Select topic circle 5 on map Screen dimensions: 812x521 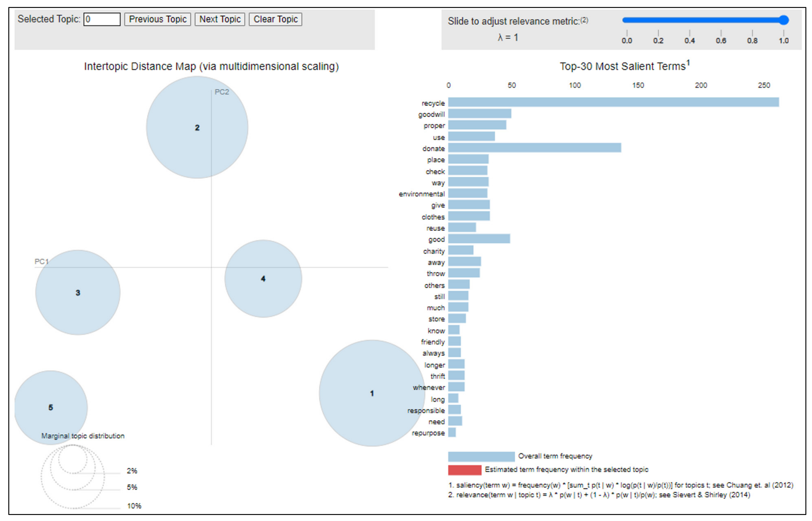tap(51, 407)
